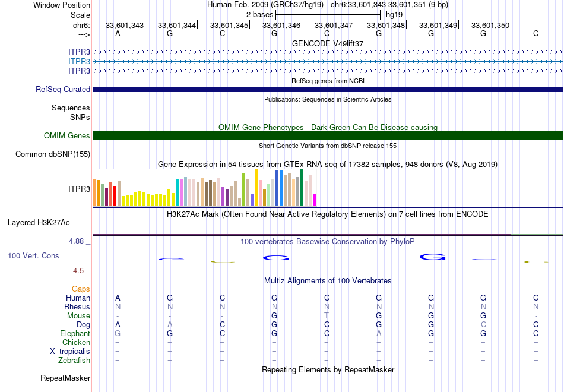Click the chr6: ruler label
The height and width of the screenshot is (392, 564).
point(81,25)
